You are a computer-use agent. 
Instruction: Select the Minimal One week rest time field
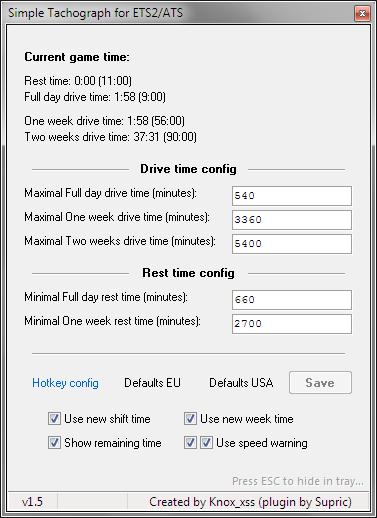pyautogui.click(x=292, y=324)
